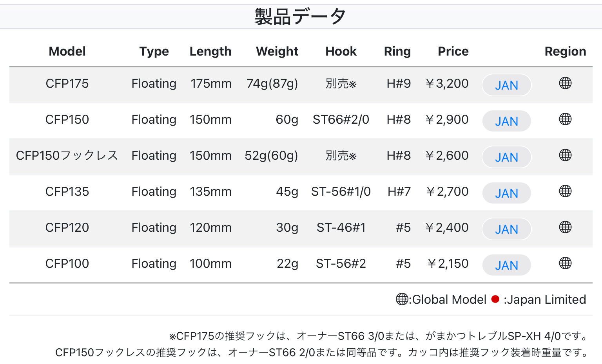Click the globe icon in CFP100 row
The image size is (602, 364).
(565, 263)
